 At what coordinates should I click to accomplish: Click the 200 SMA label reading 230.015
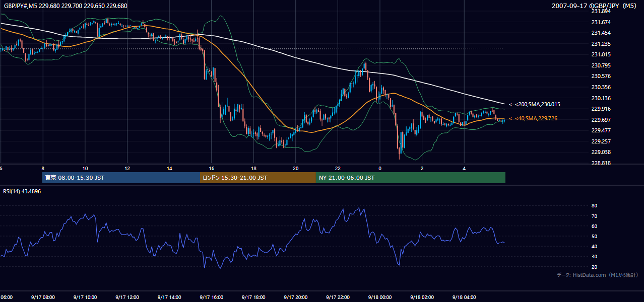pyautogui.click(x=535, y=104)
